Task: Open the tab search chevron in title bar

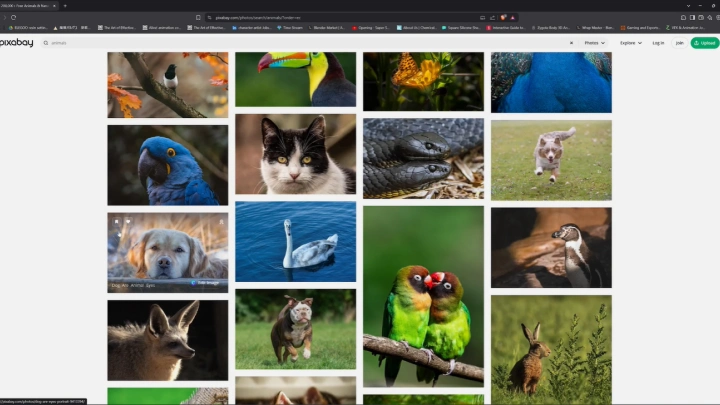Action: click(x=688, y=6)
